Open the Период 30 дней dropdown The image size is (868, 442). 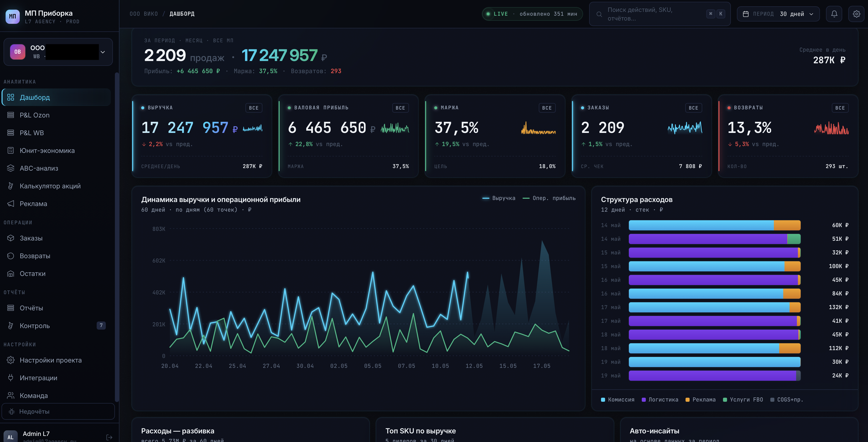[x=778, y=14]
